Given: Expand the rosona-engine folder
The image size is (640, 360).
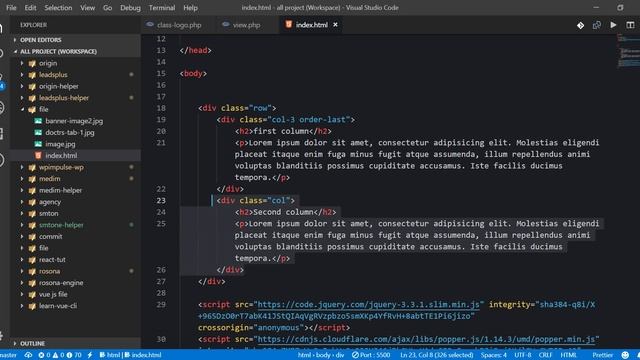Looking at the screenshot, I should [x=61, y=283].
